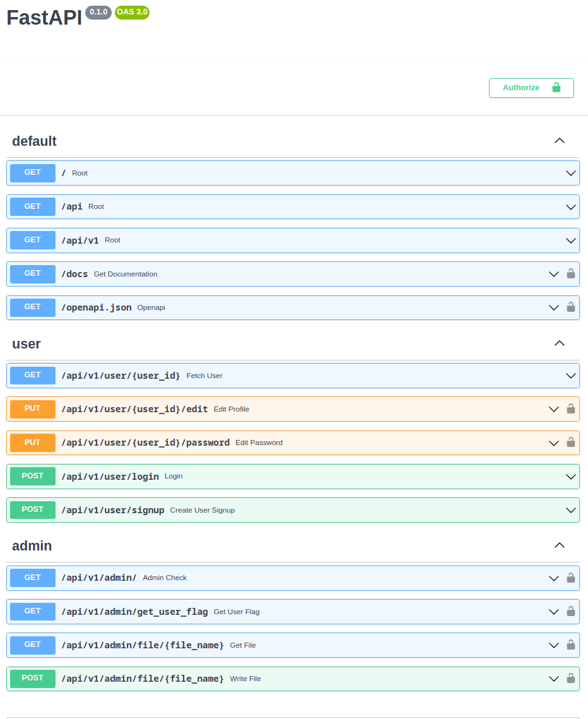Image resolution: width=588 pixels, height=719 pixels.
Task: Expand the Get User Flag chevron
Action: [554, 612]
